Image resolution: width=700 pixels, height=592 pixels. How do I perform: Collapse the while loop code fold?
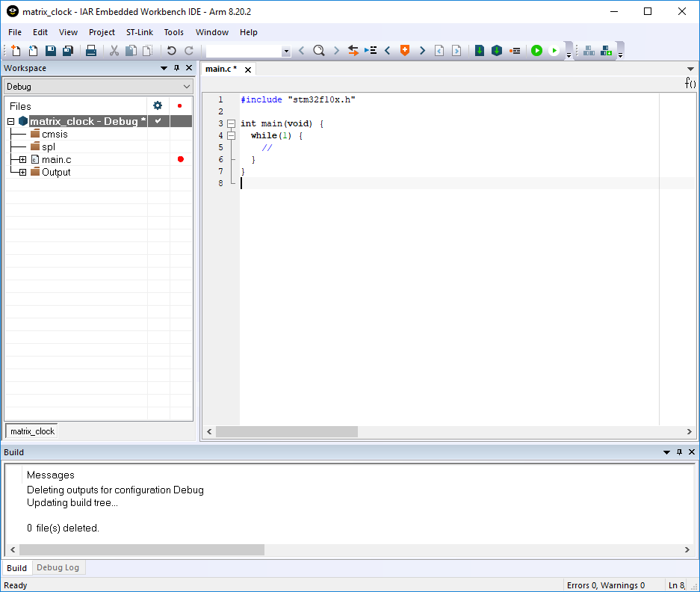(232, 135)
